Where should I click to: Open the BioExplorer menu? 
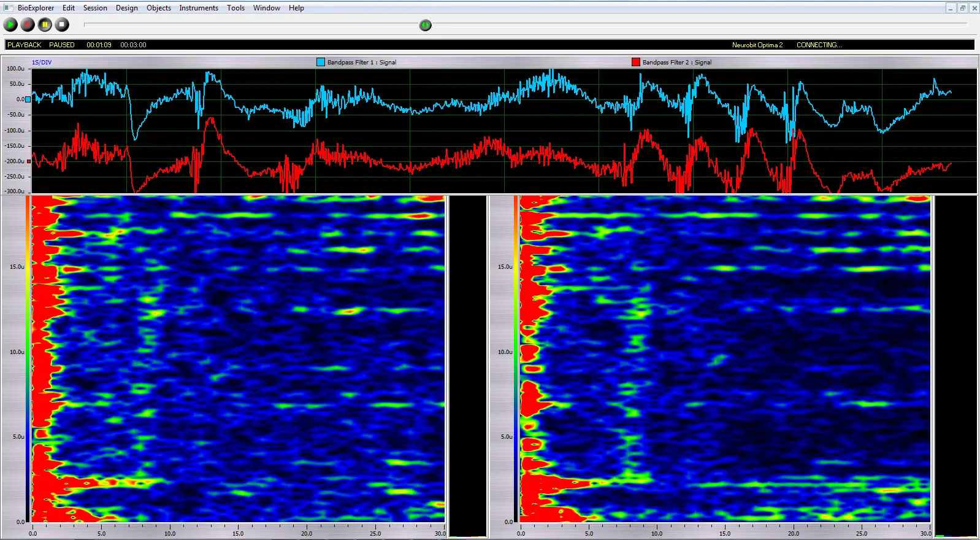(x=36, y=8)
